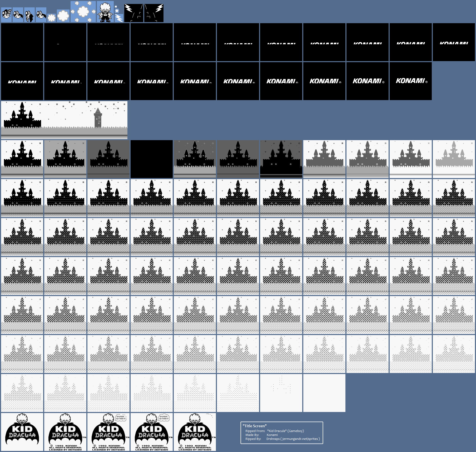Select the palest gray castle fade frame
The image size is (476, 452).
tap(454, 159)
